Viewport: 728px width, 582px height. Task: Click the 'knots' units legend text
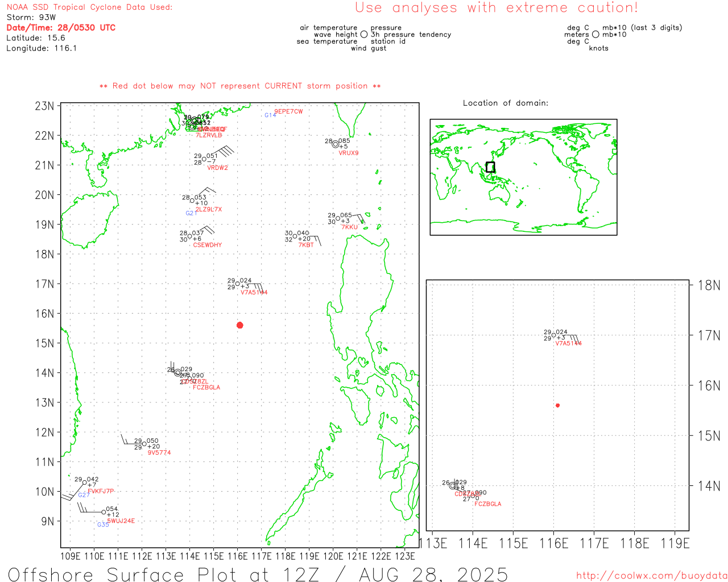tap(599, 48)
